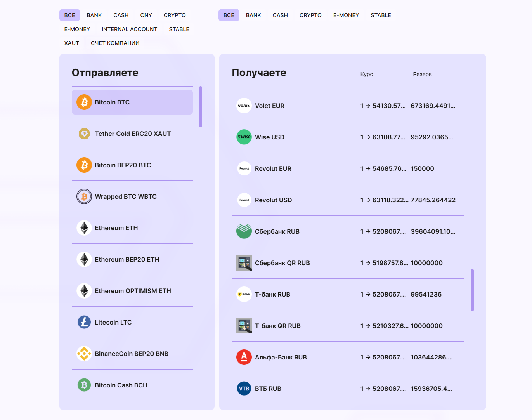Click the green Wise USD logo
This screenshot has height=420, width=532.
click(x=244, y=137)
